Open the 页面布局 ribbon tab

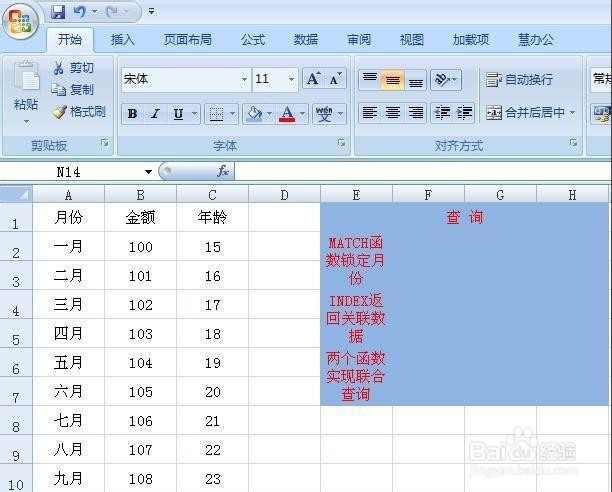click(188, 39)
